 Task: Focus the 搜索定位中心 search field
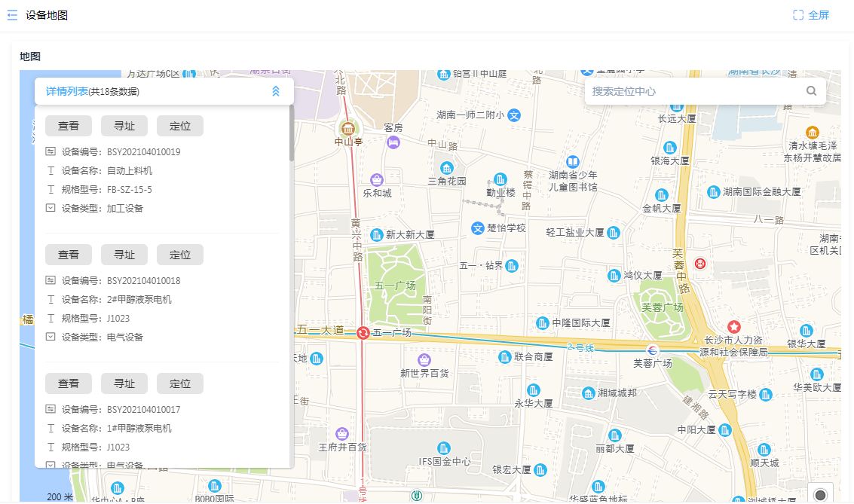coord(693,91)
